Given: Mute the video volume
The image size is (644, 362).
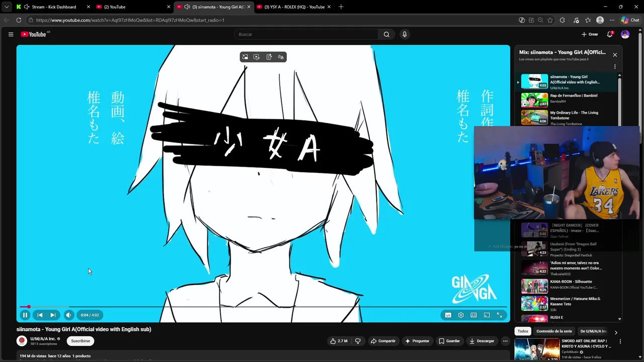Looking at the screenshot, I should click(x=69, y=315).
